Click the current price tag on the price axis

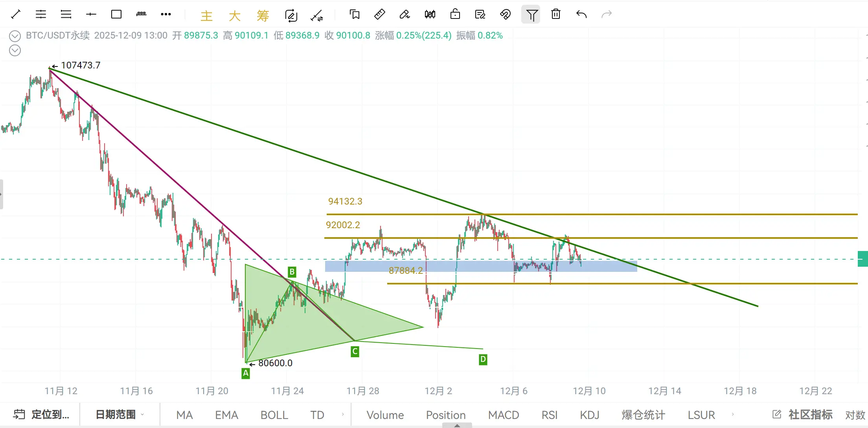click(862, 259)
